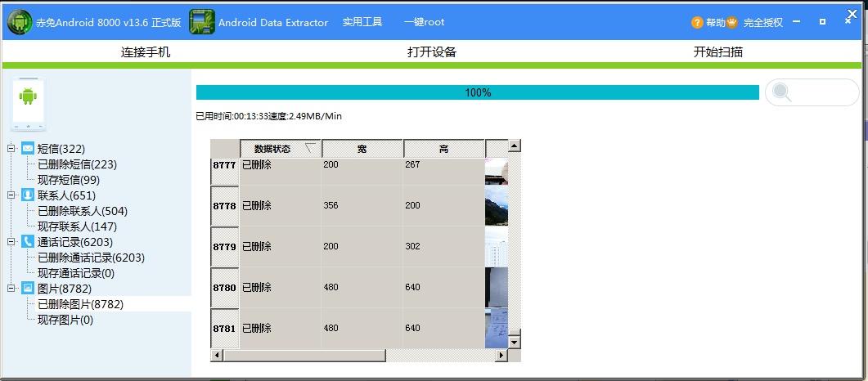
Task: Open thumbnail image of row 8779
Action: tap(496, 247)
